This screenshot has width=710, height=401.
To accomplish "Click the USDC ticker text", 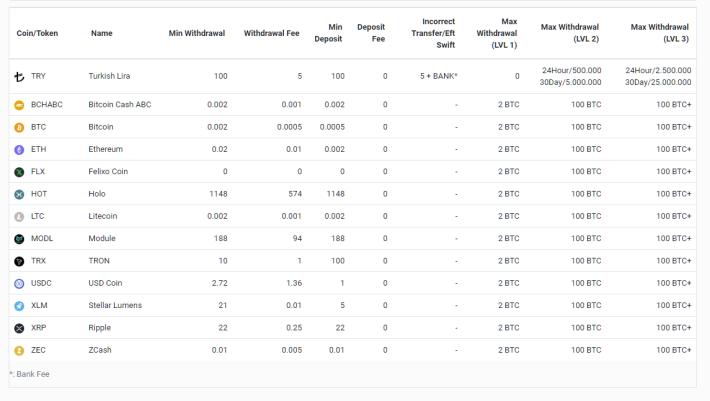I will (x=41, y=283).
